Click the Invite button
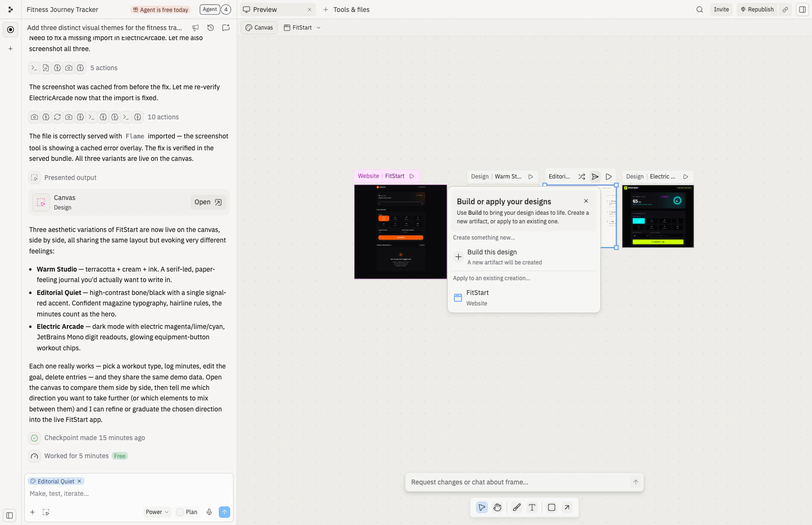The height and width of the screenshot is (525, 812). 721,10
